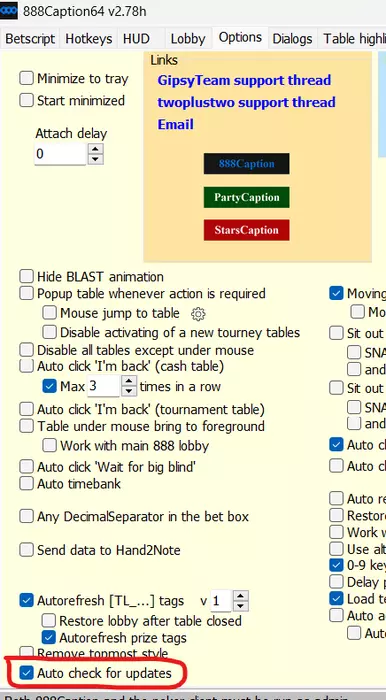This screenshot has height=700, width=386.
Task: Decrease Autorefresh tags version number
Action: click(240, 606)
